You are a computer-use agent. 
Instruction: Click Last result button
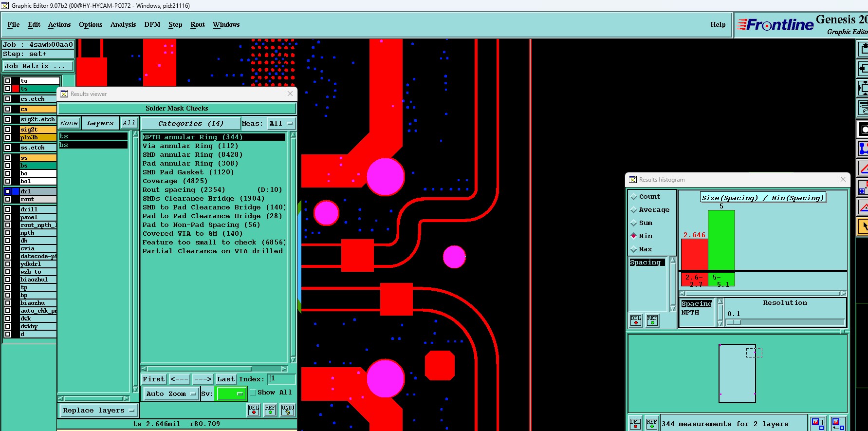click(x=226, y=379)
